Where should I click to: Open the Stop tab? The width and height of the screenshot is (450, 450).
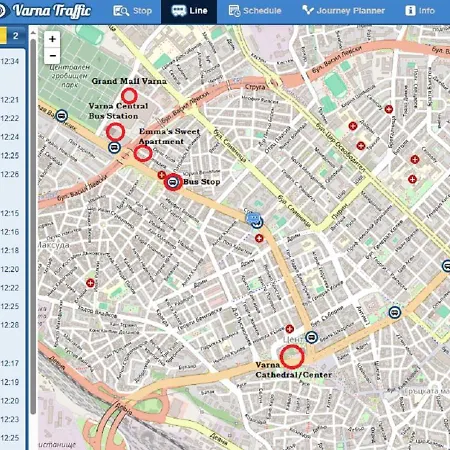pyautogui.click(x=133, y=11)
